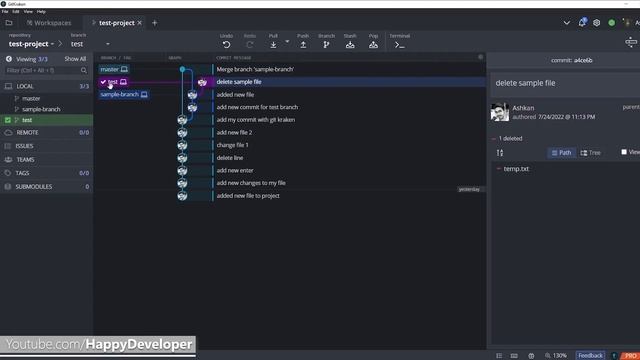Click the Push toolbar icon
Image resolution: width=640 pixels, height=360 pixels.
[x=303, y=44]
